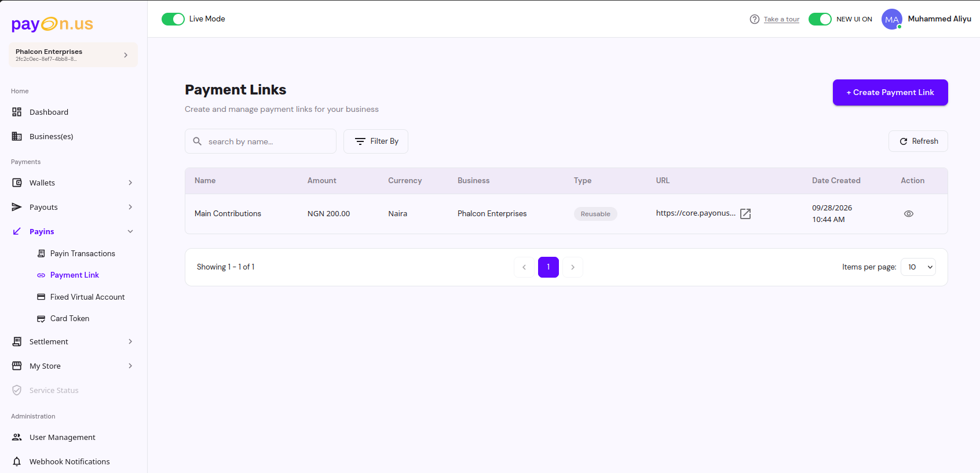Click the Create Payment Link button
The image size is (980, 473).
tap(890, 93)
